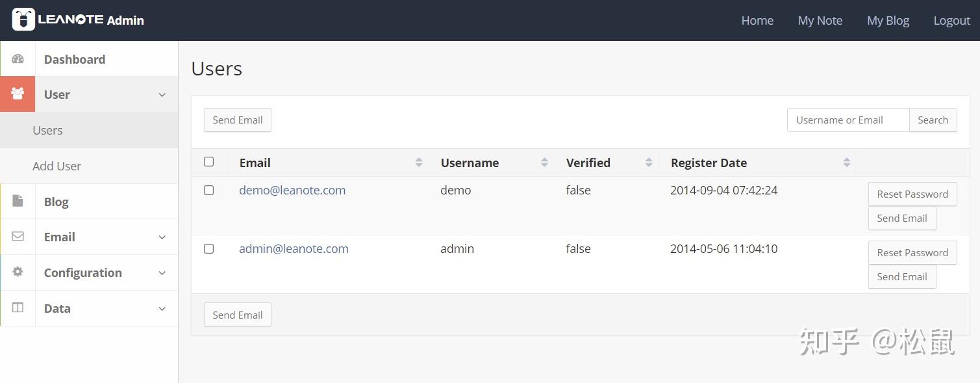Expand the Email menu chevron
This screenshot has width=980, height=383.
pos(162,237)
